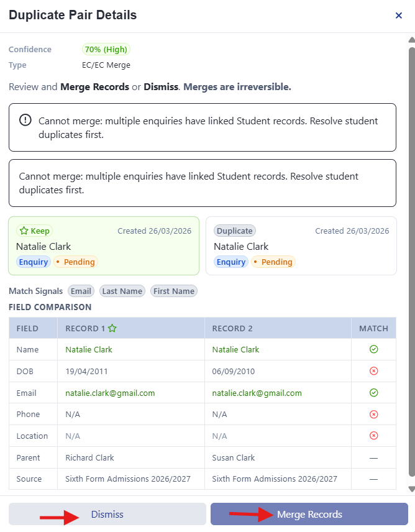Click the star icon beside Record 1 header
Image resolution: width=415 pixels, height=532 pixels.
pyautogui.click(x=112, y=328)
